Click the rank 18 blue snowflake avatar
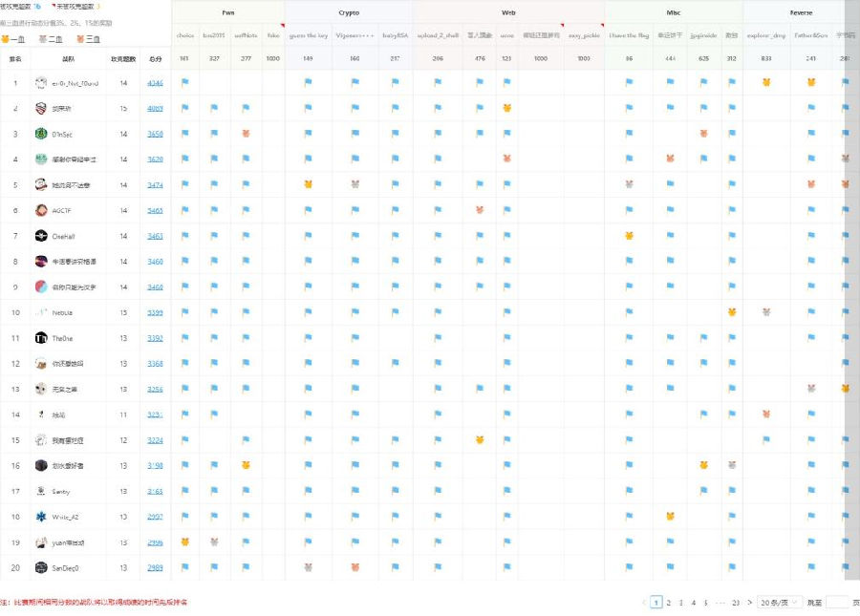 click(41, 517)
